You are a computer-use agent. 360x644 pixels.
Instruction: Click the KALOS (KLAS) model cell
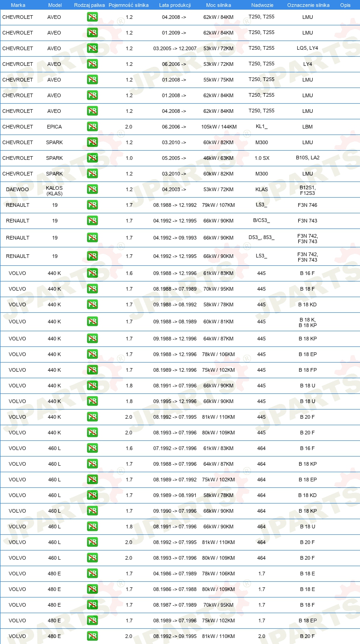54,191
